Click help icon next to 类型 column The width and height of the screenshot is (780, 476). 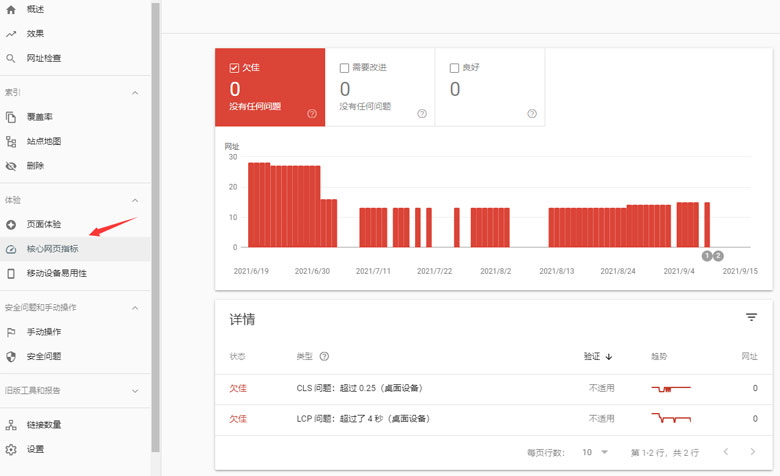pyautogui.click(x=324, y=356)
